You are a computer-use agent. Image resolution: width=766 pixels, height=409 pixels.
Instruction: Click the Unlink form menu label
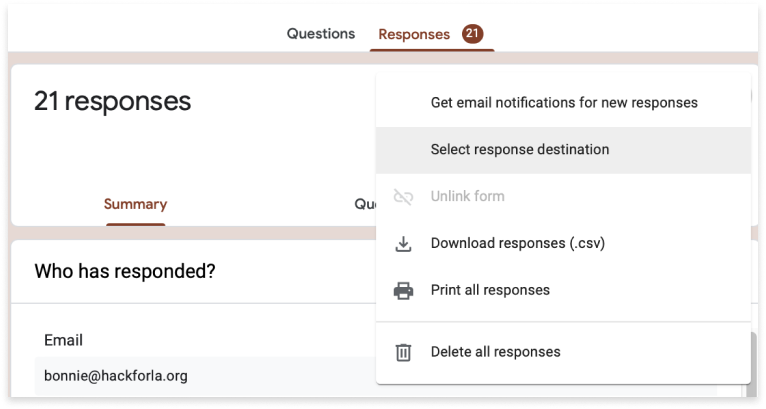point(467,197)
